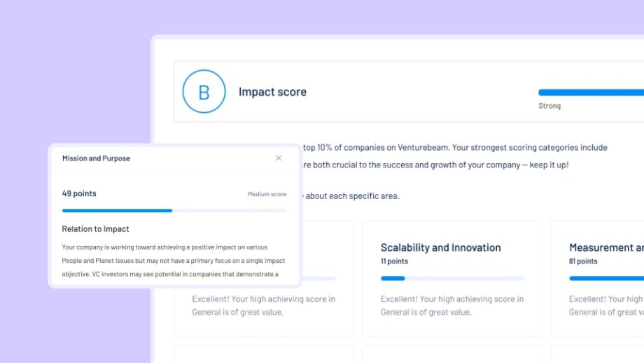Click the Strong rating label
Viewport: 644px width, 363px height.
549,106
